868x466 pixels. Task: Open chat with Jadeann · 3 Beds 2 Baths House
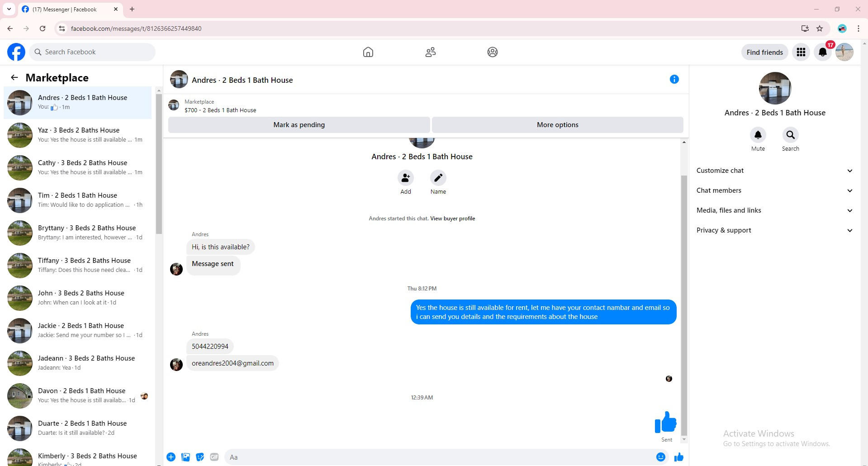[x=78, y=363]
